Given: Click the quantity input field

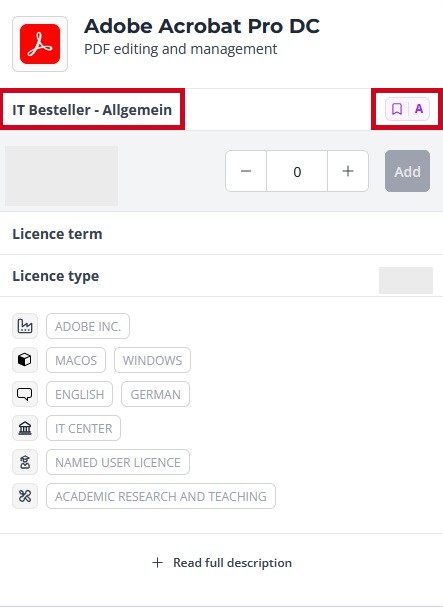Looking at the screenshot, I should pyautogui.click(x=297, y=171).
